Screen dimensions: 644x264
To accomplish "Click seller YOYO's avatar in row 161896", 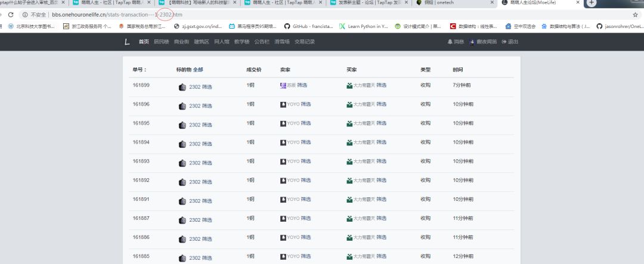I will coord(283,105).
